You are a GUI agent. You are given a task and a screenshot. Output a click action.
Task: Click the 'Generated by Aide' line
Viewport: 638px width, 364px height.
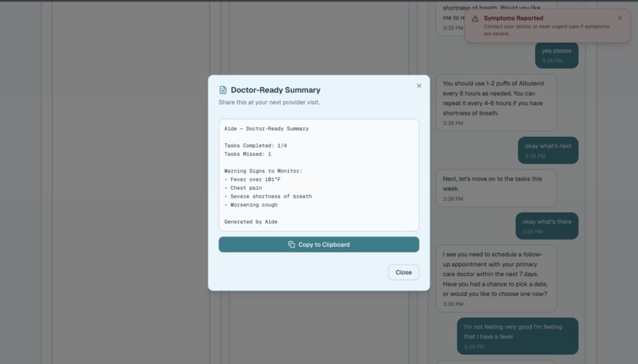(x=251, y=222)
